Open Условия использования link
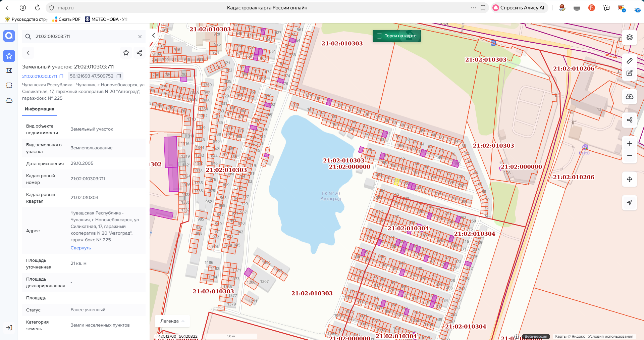The height and width of the screenshot is (340, 644). click(610, 336)
